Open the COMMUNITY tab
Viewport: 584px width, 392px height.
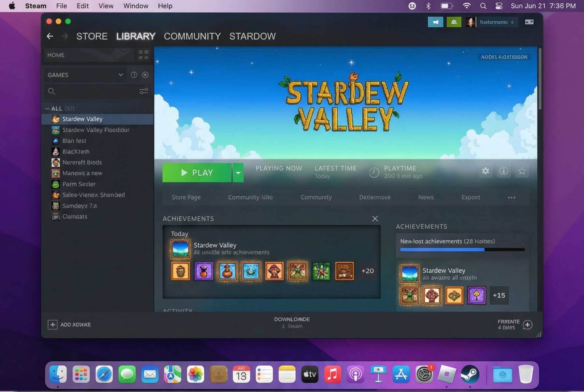192,36
